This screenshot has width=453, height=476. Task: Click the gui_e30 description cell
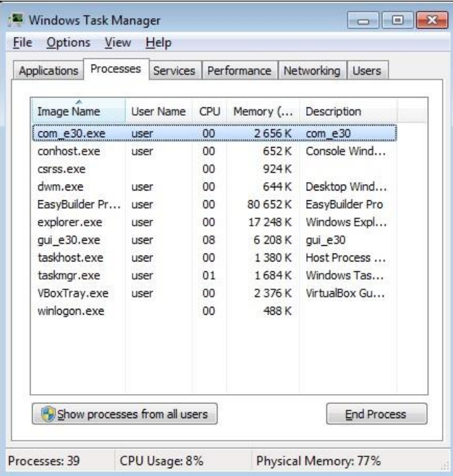[326, 240]
